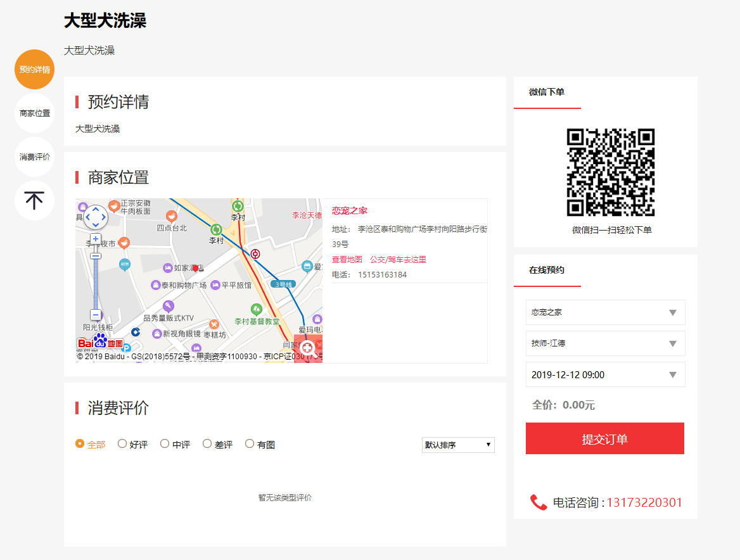Select the 好评 review filter

pos(122,443)
